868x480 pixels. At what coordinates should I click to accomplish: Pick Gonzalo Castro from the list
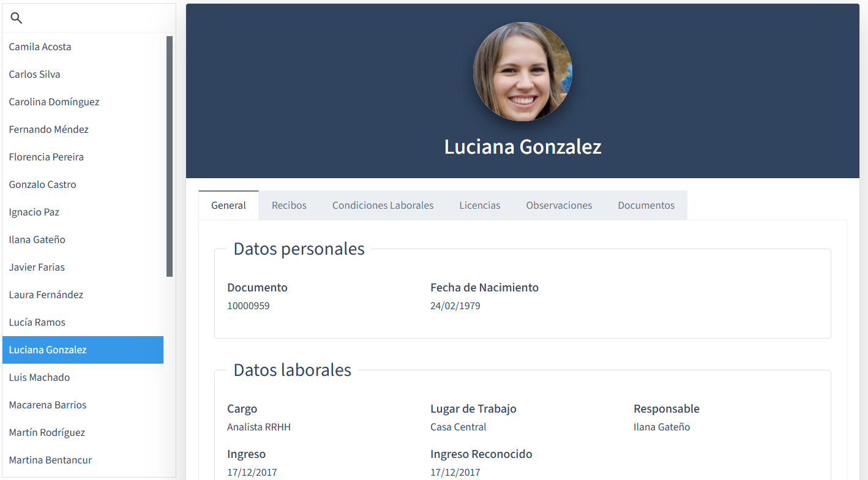click(x=42, y=185)
